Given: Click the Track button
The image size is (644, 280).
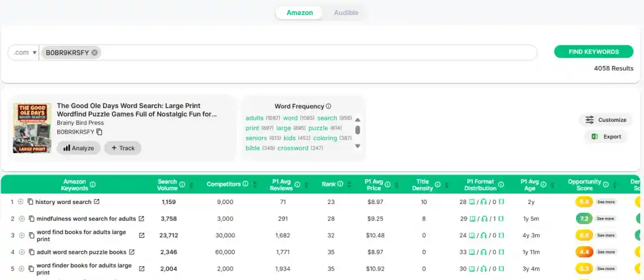Looking at the screenshot, I should coord(123,148).
